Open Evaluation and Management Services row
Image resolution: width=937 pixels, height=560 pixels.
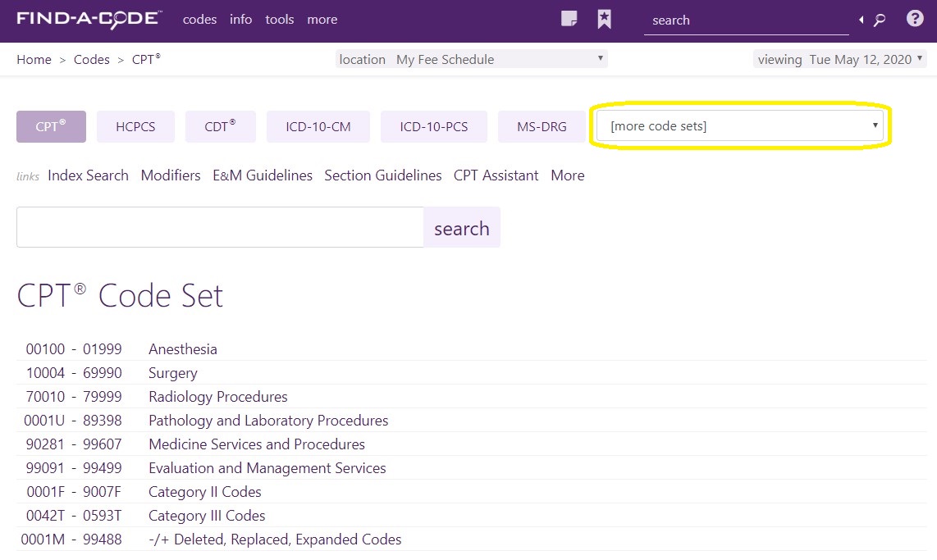click(x=472, y=469)
